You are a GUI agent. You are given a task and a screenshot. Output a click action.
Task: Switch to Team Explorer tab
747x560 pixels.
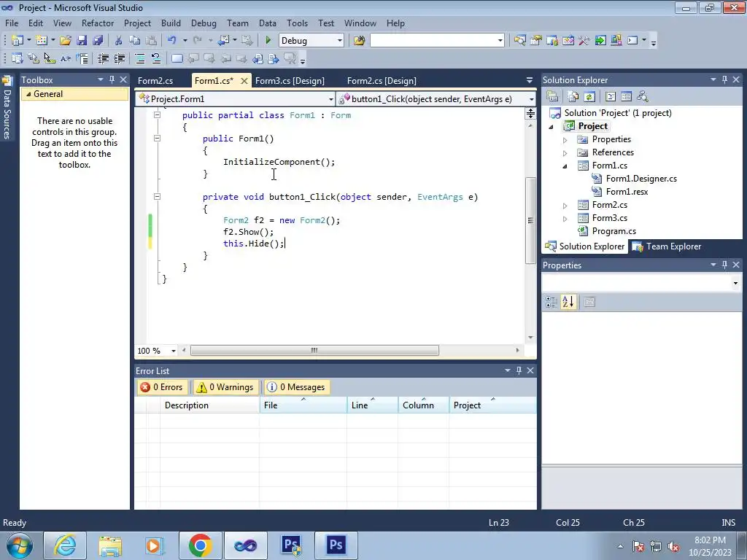click(667, 246)
